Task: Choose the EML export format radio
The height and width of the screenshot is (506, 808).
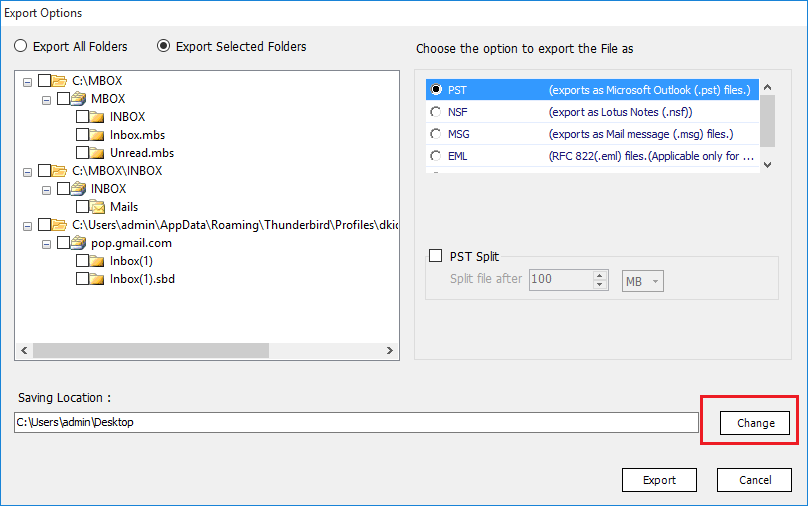Action: 436,156
